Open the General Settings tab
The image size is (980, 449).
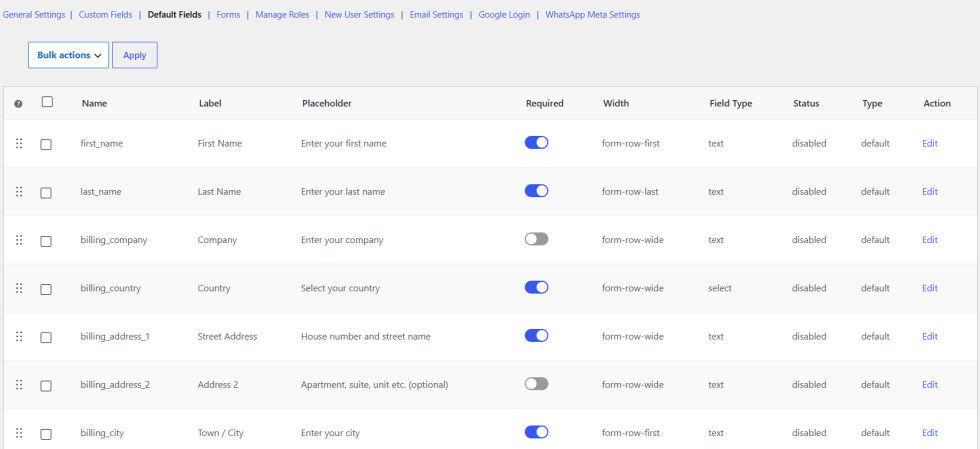click(34, 14)
